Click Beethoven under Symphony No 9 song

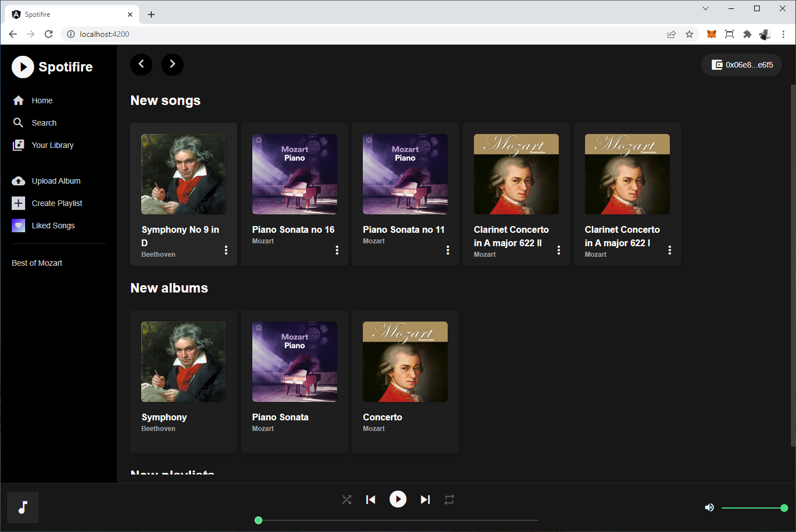point(158,255)
